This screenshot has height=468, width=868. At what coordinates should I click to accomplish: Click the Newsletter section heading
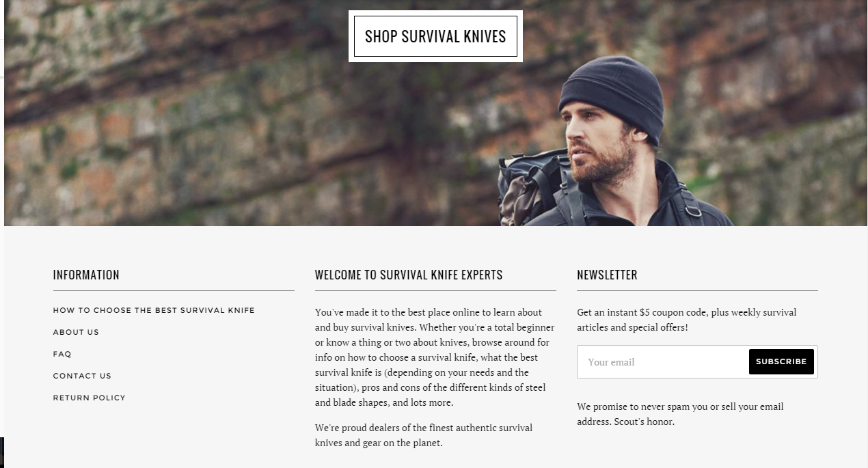(607, 275)
